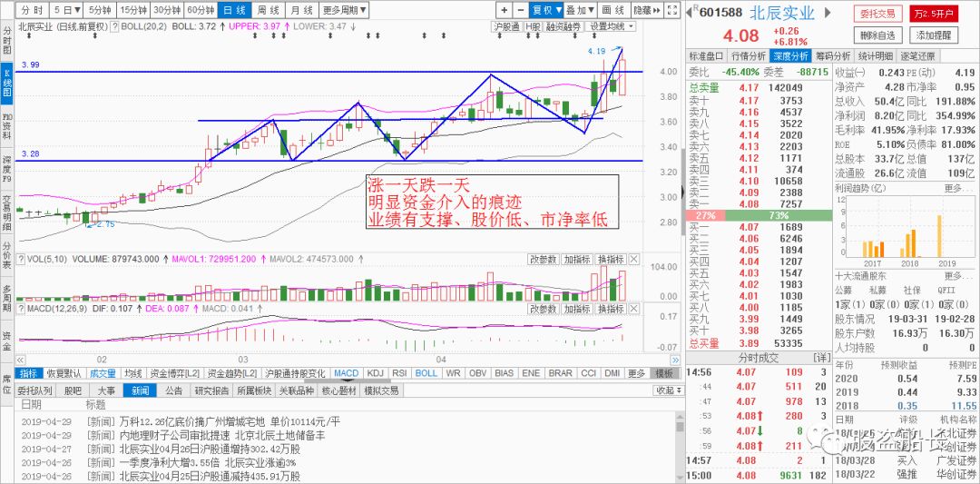Toggle 均线 indicator
This screenshot has height=484, width=980.
click(132, 373)
